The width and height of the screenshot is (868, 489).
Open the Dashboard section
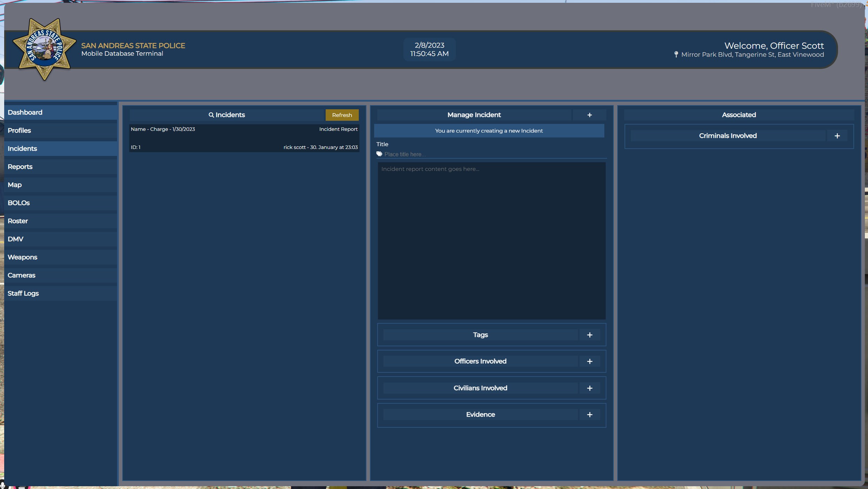tap(61, 112)
